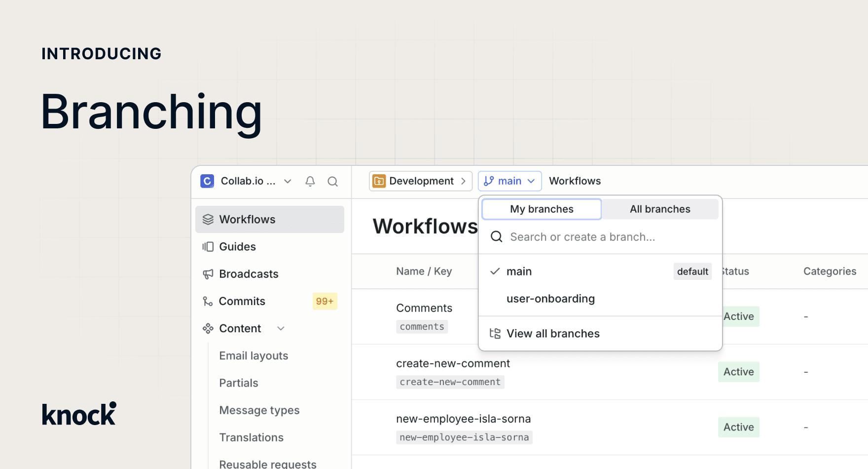868x469 pixels.
Task: Click the Guides sidebar icon
Action: [x=208, y=247]
